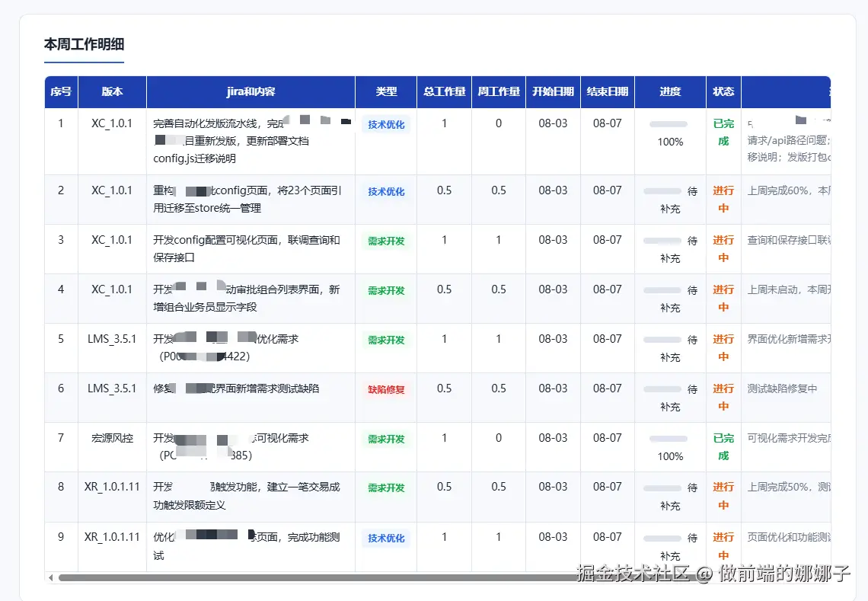Click remark 测试缺陷修复中 in row 6
This screenshot has height=601, width=868.
click(782, 388)
